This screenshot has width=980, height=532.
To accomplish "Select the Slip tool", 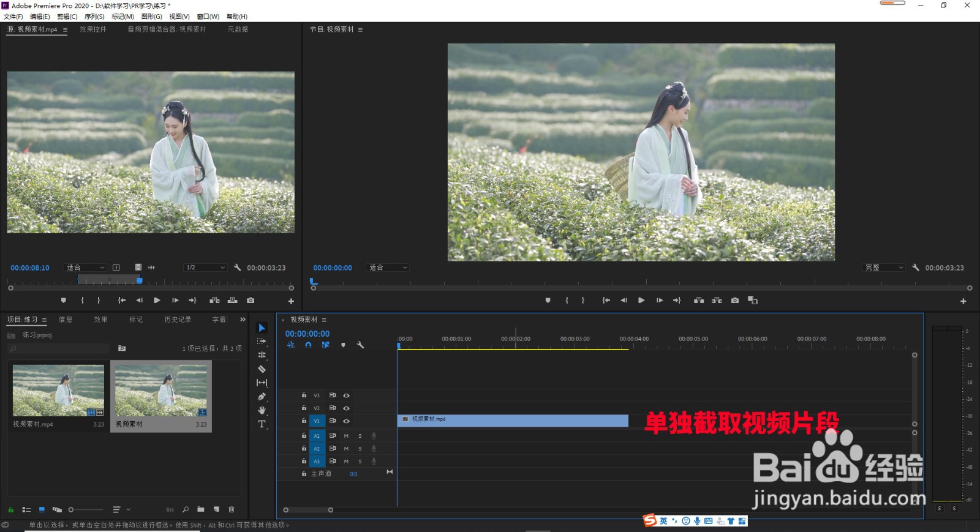I will (x=262, y=383).
